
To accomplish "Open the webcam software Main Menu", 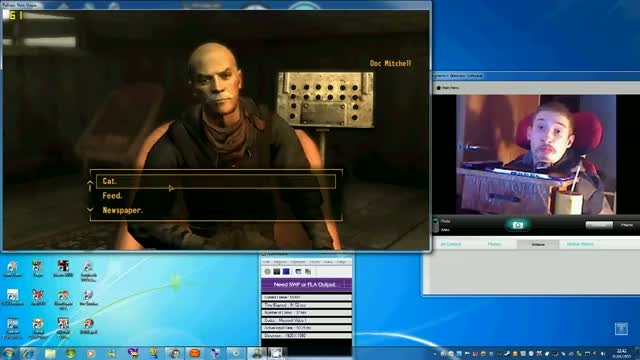I will tap(448, 88).
